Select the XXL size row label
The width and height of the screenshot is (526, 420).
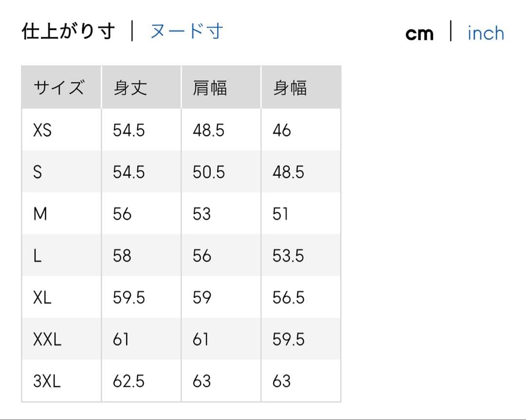coord(47,340)
